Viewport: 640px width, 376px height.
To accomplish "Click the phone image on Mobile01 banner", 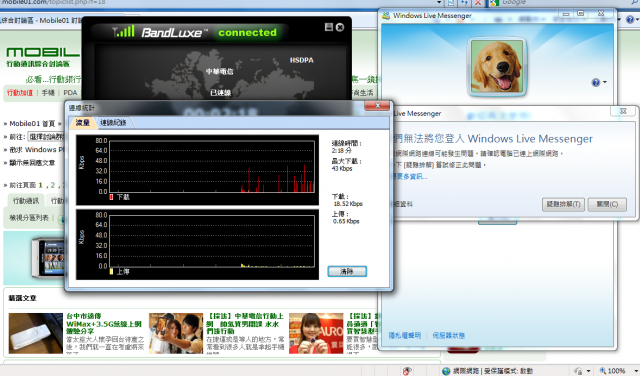I will pyautogui.click(x=48, y=258).
